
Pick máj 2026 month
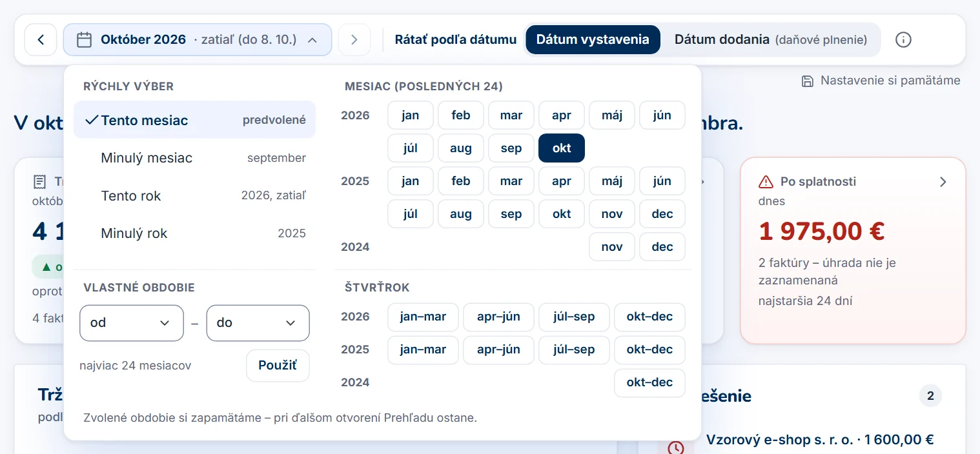612,115
